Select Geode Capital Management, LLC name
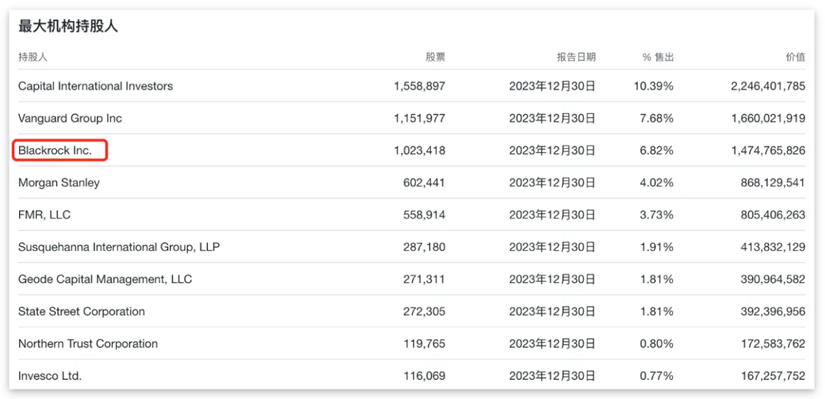Image resolution: width=825 pixels, height=399 pixels. pyautogui.click(x=105, y=279)
